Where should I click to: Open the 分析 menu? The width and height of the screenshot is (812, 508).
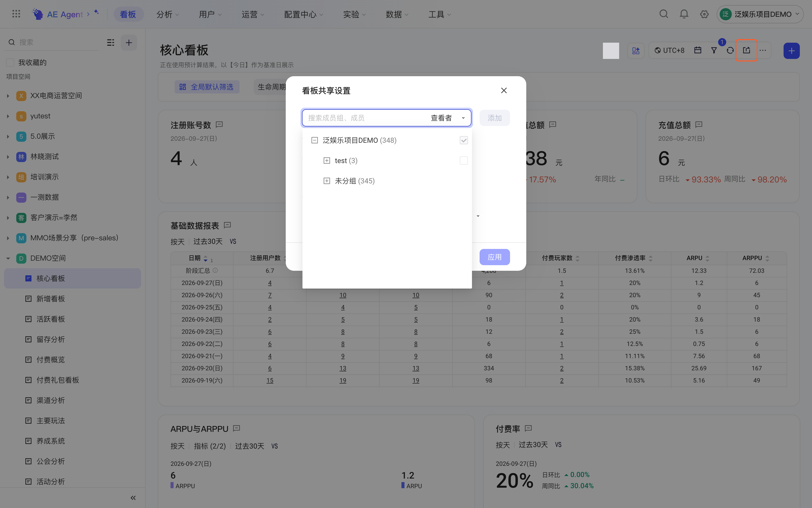click(168, 14)
